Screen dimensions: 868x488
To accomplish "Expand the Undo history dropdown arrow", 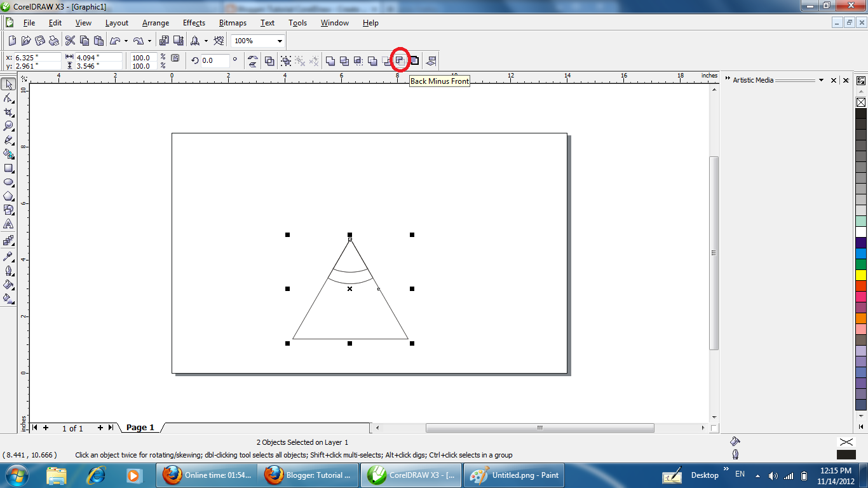I will [126, 41].
